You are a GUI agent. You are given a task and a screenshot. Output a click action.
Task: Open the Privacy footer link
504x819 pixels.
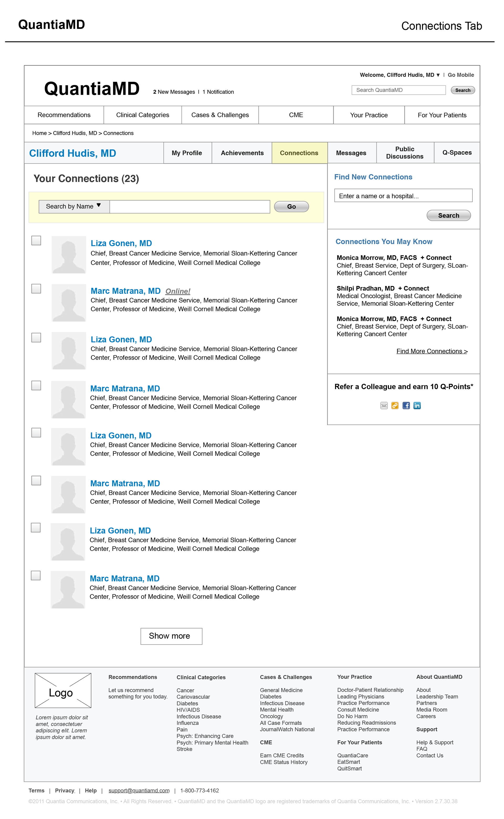click(65, 790)
